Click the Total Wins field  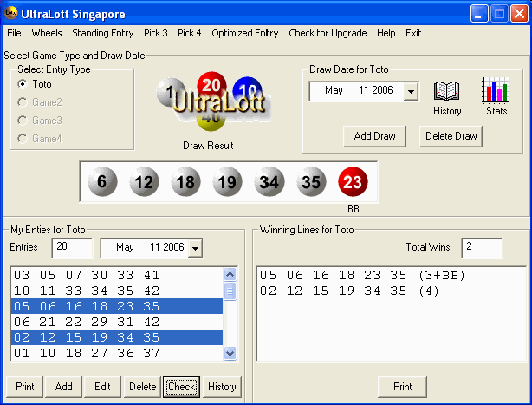click(x=482, y=248)
